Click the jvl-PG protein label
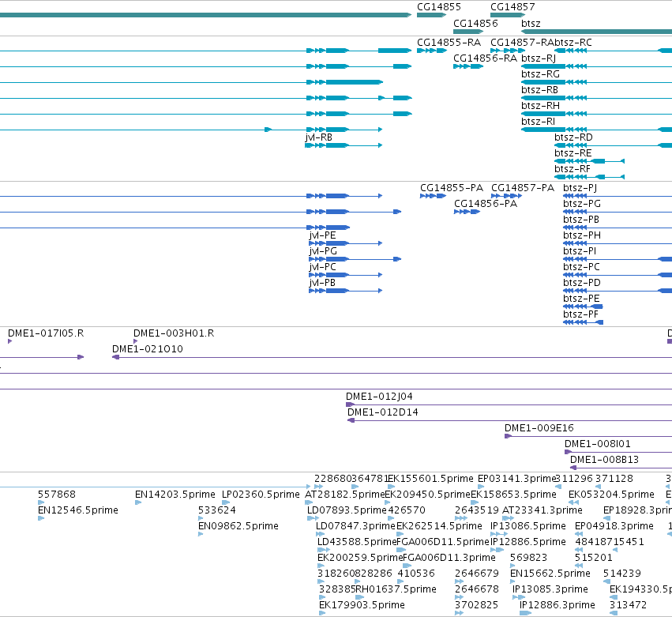Image resolution: width=672 pixels, height=617 pixels. (x=323, y=251)
